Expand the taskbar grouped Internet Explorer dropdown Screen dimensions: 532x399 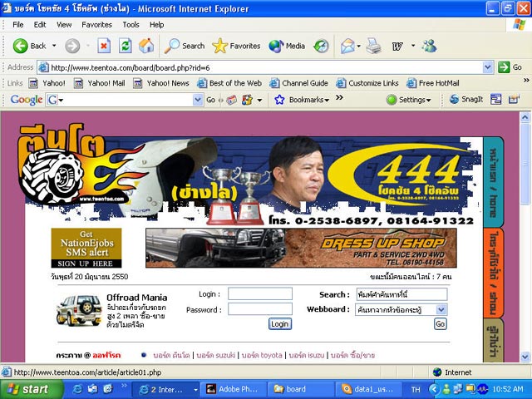click(x=195, y=390)
